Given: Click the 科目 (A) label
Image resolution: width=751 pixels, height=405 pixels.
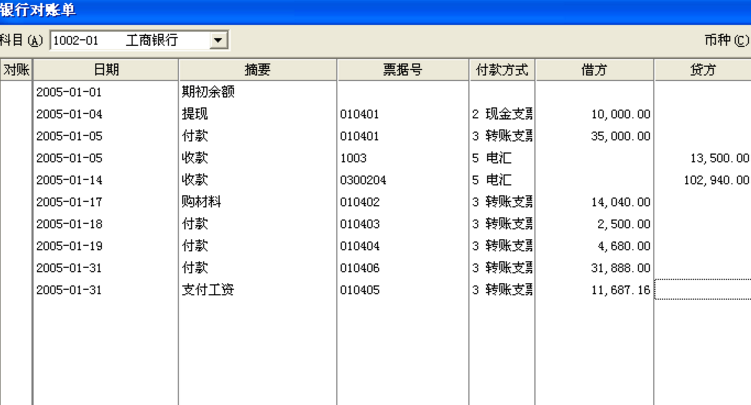Looking at the screenshot, I should 21,40.
